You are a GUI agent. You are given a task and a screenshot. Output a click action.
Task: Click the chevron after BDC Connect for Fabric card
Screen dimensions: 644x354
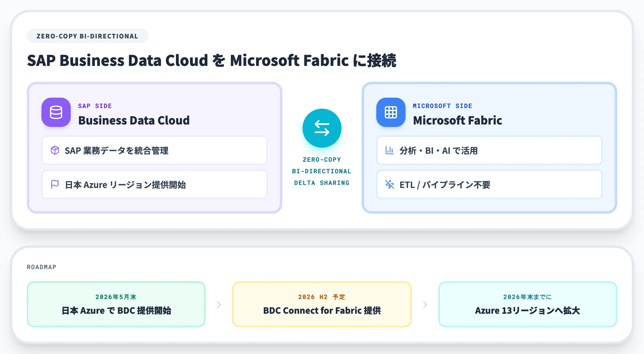[x=425, y=305]
